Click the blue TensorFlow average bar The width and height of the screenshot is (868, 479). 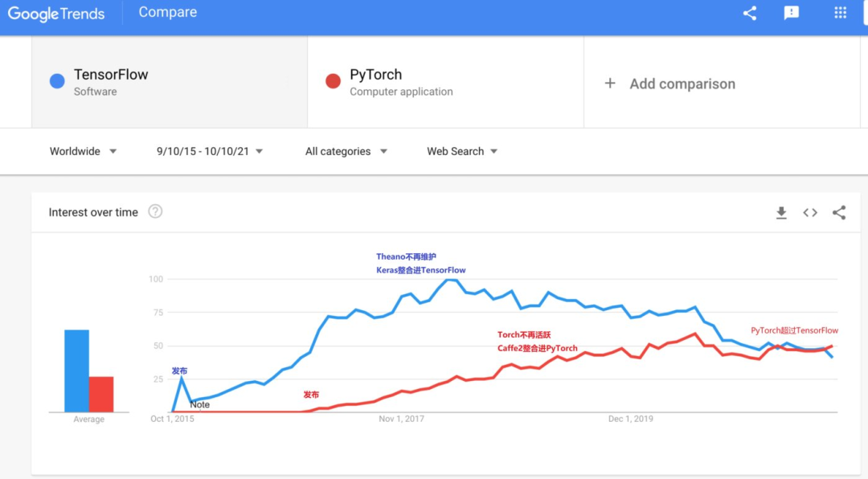pyautogui.click(x=77, y=371)
